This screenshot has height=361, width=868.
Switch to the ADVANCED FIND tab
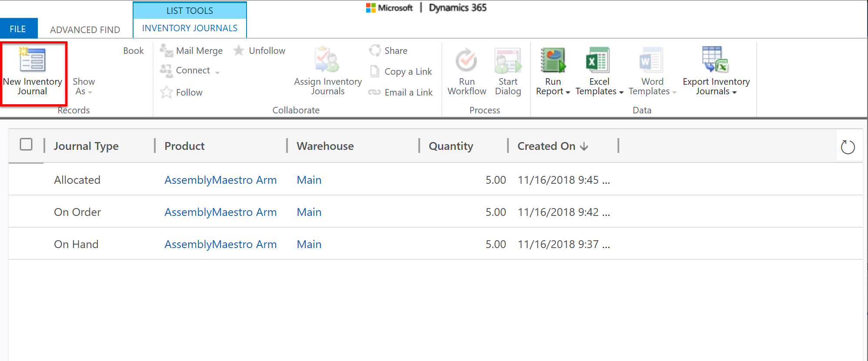click(85, 30)
